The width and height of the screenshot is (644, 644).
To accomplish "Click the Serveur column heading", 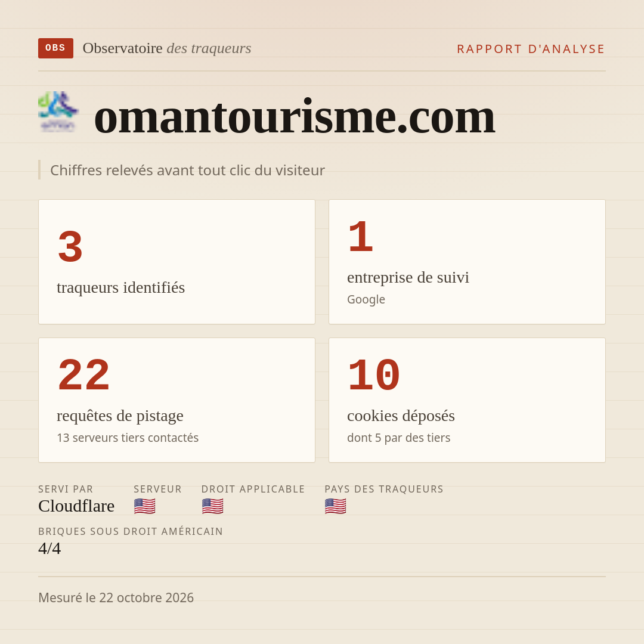I will (x=157, y=489).
